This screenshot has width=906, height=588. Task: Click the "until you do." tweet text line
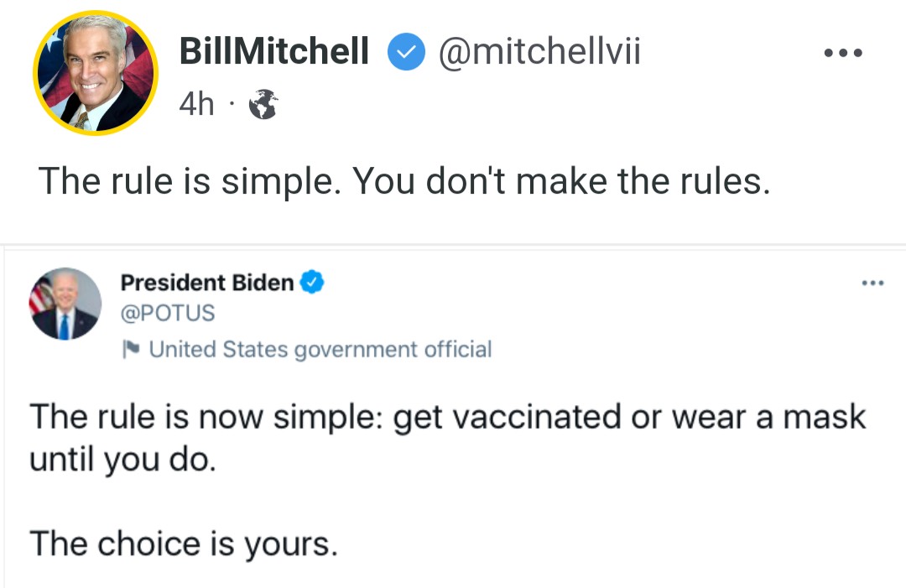pos(123,461)
